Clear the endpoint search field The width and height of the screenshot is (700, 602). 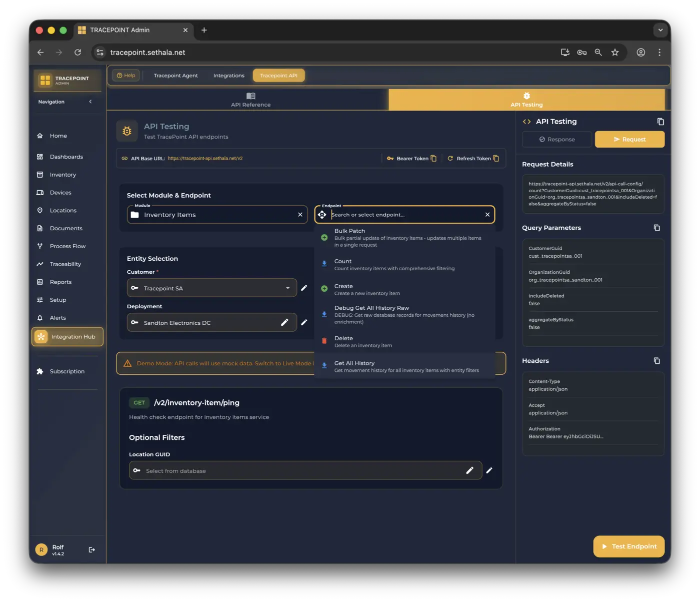tap(487, 215)
